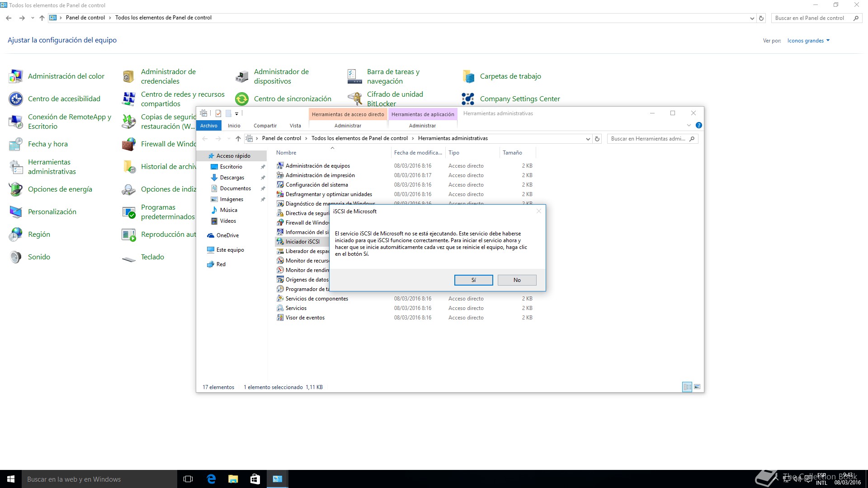Open the Servicios shortcut icon
This screenshot has width=868, height=488.
point(280,308)
